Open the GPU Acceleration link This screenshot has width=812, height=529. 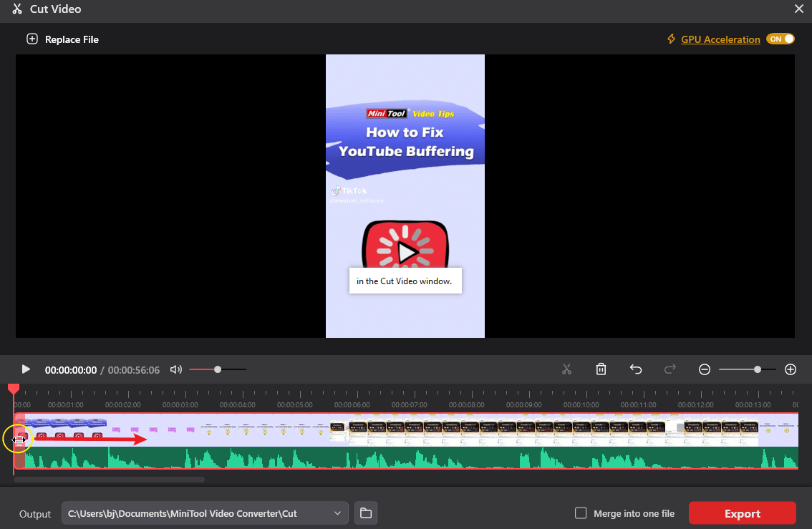pos(720,39)
